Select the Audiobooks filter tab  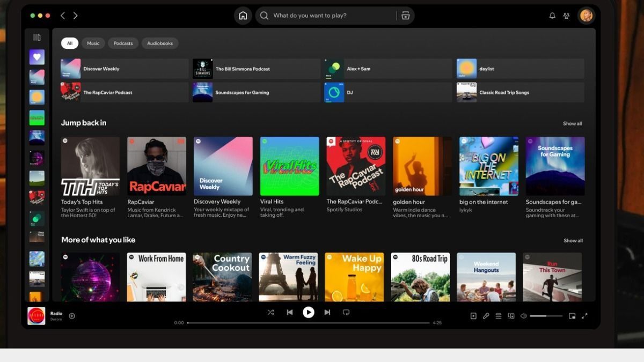point(160,43)
